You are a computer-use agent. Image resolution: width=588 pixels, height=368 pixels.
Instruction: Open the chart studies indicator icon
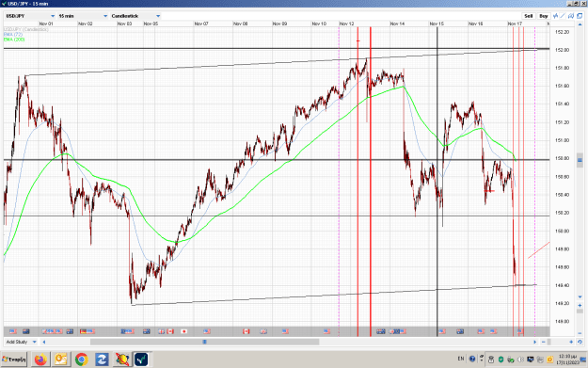click(x=556, y=16)
